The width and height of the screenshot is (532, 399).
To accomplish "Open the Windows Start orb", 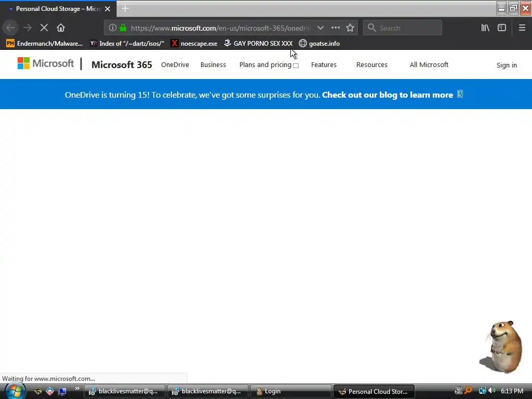I will pos(15,391).
